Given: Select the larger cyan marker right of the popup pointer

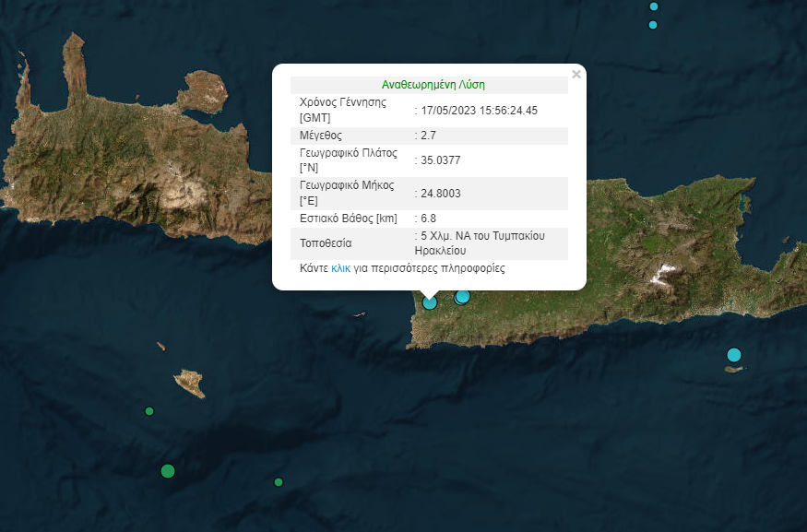Looking at the screenshot, I should (463, 296).
